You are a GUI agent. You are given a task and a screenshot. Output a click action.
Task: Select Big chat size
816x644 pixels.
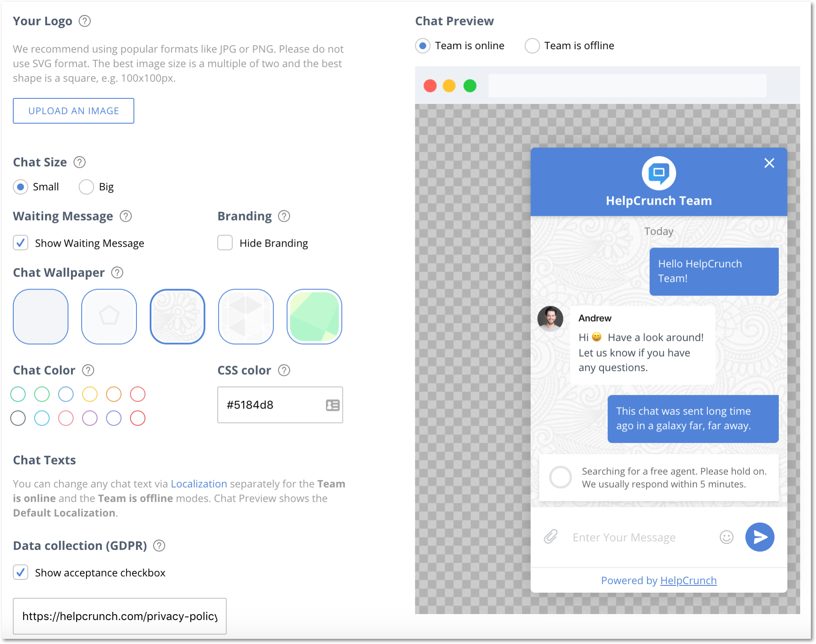86,187
